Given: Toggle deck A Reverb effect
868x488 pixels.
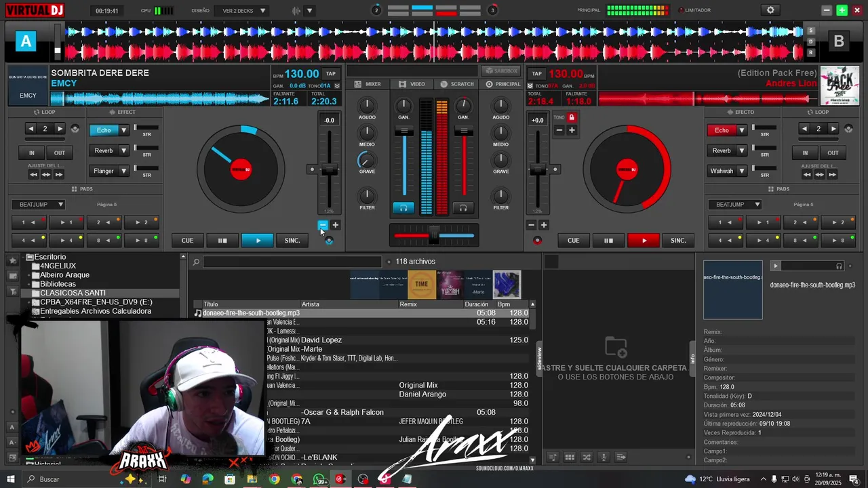Looking at the screenshot, I should point(104,150).
